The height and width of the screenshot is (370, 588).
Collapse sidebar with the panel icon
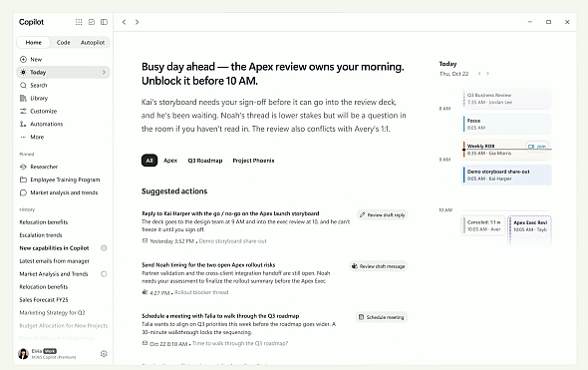(105, 22)
